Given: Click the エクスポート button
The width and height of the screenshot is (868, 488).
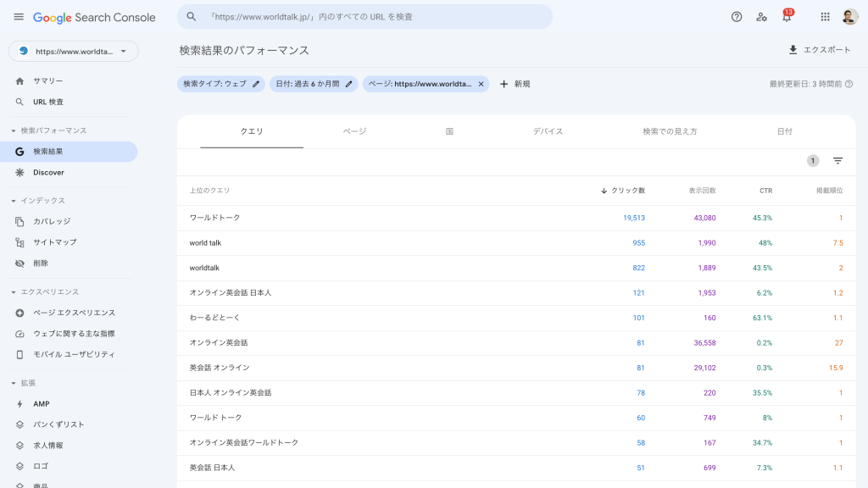Looking at the screenshot, I should coord(819,50).
